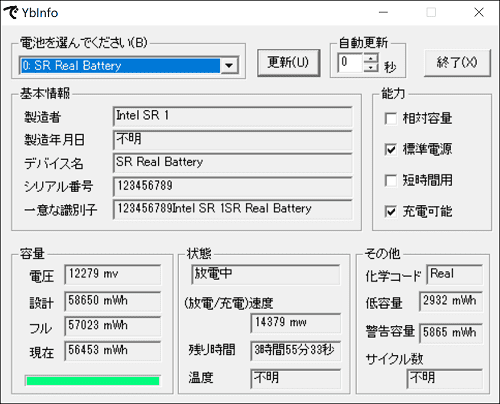Minimize the YbInfo window

383,13
